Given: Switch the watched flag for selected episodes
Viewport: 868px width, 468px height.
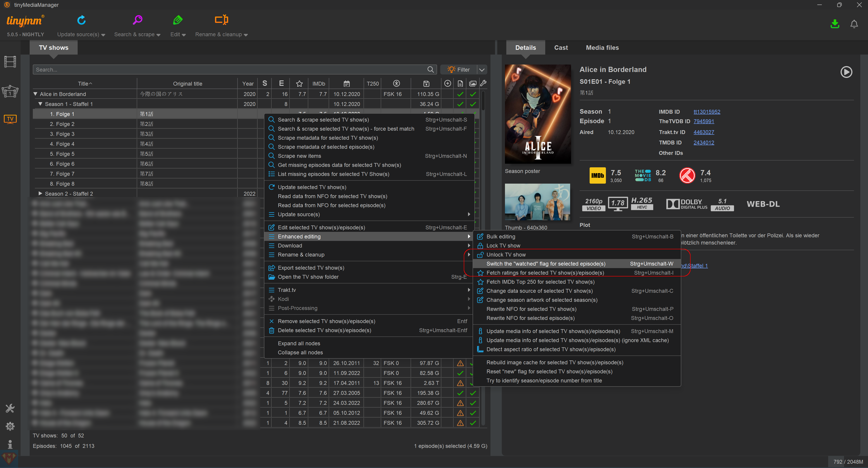Looking at the screenshot, I should [x=545, y=264].
